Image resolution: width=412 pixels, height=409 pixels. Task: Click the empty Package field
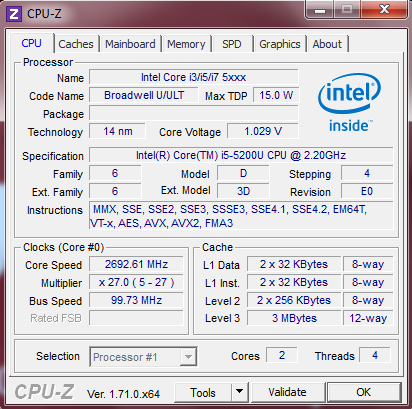(194, 113)
